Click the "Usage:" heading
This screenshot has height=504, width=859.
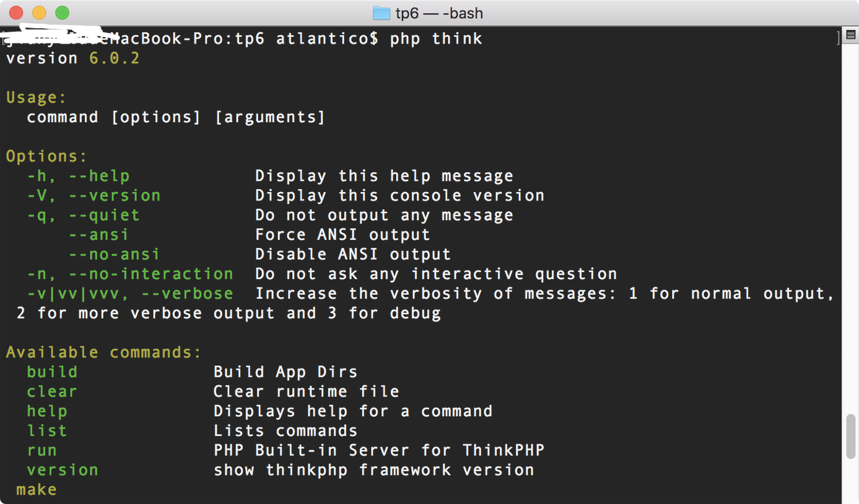coord(36,98)
